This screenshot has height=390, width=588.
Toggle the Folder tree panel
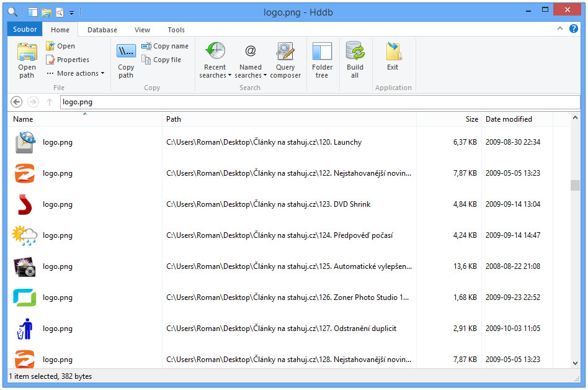coord(322,60)
